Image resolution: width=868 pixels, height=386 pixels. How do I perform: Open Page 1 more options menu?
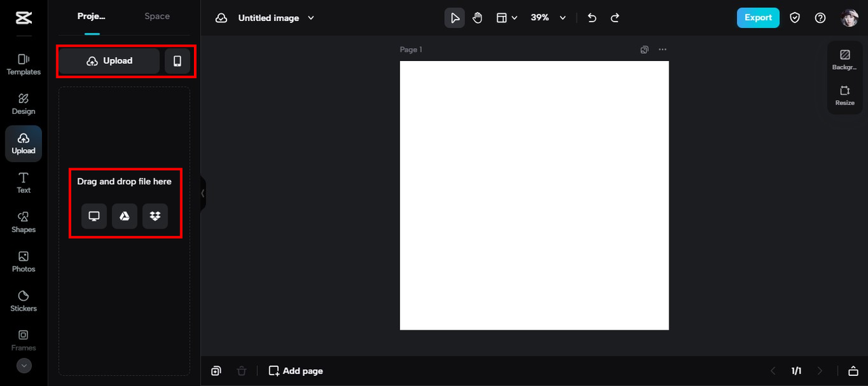663,50
